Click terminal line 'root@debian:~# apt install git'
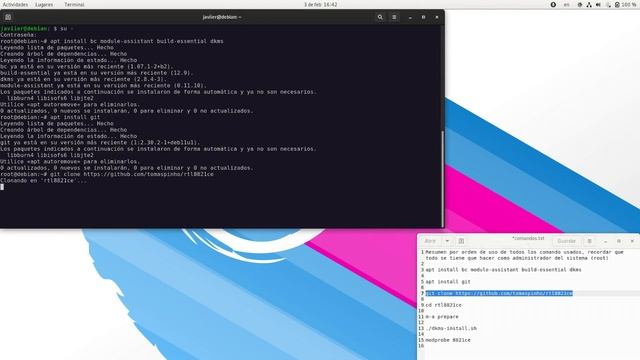 tap(50, 117)
